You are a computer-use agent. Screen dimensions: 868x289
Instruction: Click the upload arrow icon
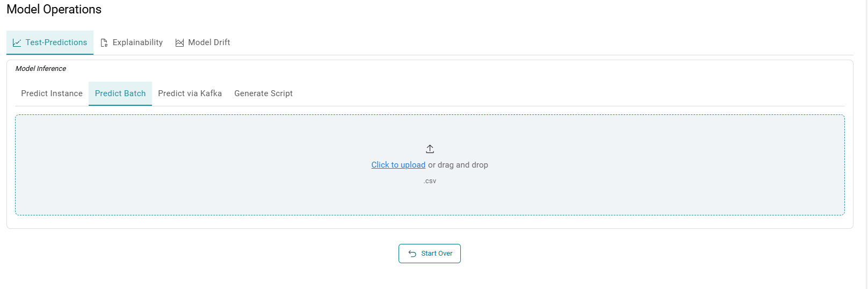[430, 149]
